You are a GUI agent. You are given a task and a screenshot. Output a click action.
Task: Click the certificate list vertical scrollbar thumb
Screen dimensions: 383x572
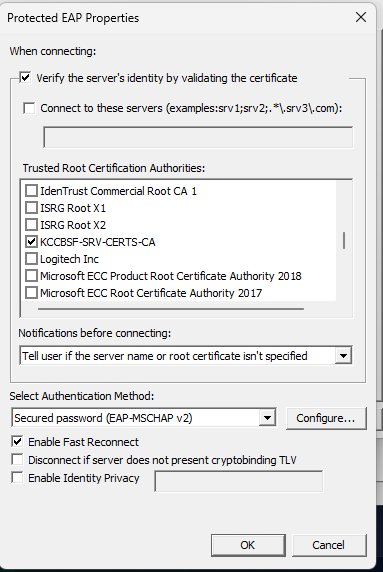[x=344, y=241]
